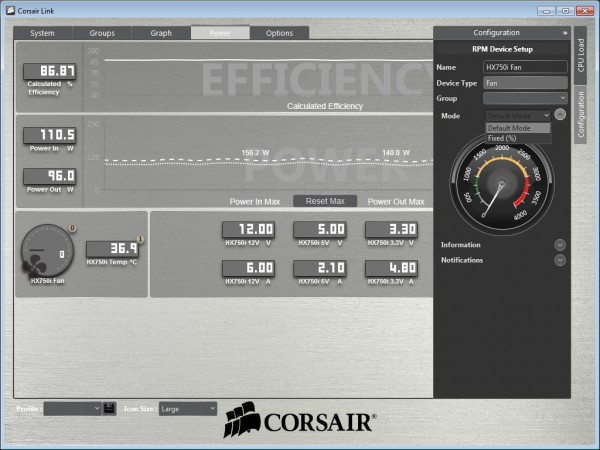The image size is (600, 450).
Task: Maximize the Corsair Link window
Action: coord(565,11)
